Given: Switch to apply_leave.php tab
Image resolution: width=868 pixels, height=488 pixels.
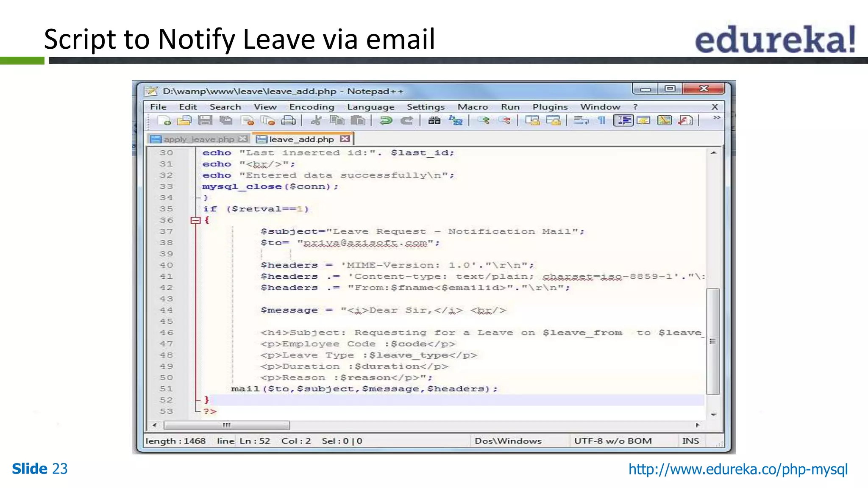Looking at the screenshot, I should pos(199,139).
